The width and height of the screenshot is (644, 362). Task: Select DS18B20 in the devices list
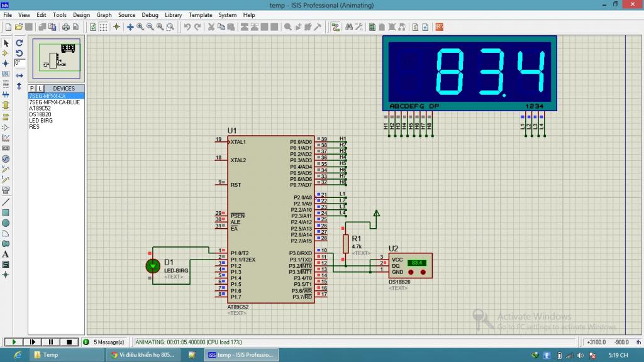[40, 114]
